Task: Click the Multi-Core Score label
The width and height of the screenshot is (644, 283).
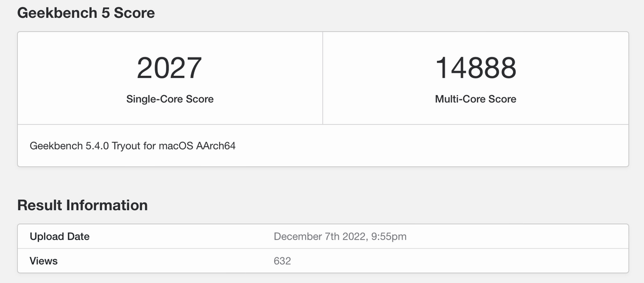Action: (475, 99)
